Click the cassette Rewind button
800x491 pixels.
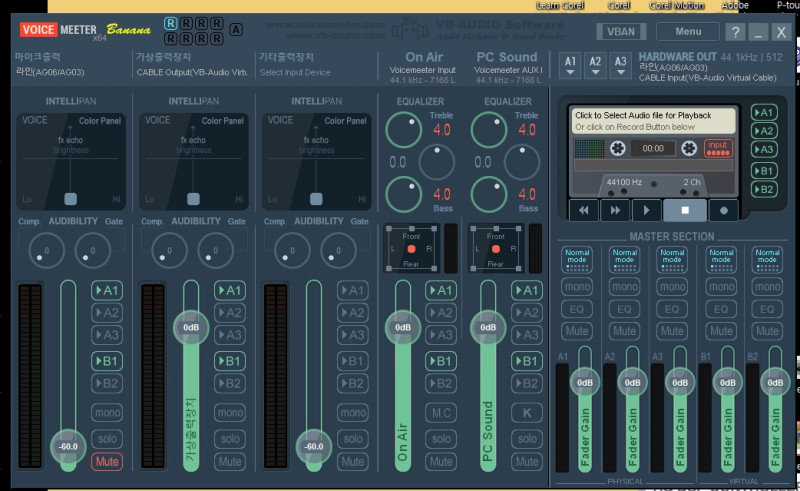point(583,211)
